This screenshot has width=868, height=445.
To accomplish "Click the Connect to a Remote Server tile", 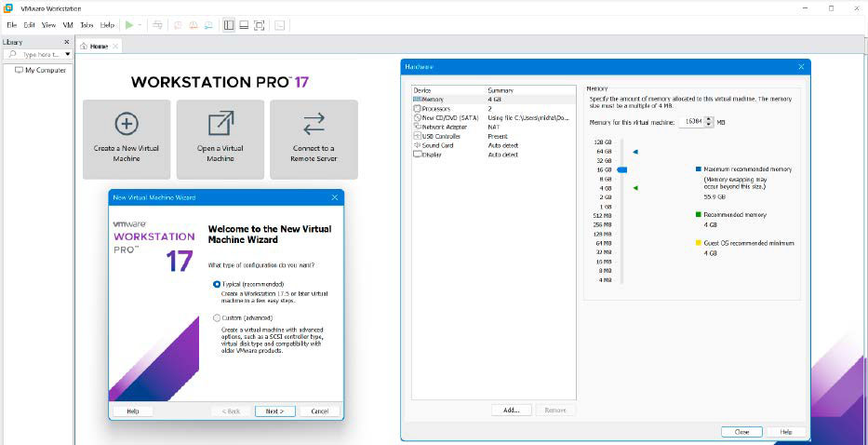I will pos(314,139).
